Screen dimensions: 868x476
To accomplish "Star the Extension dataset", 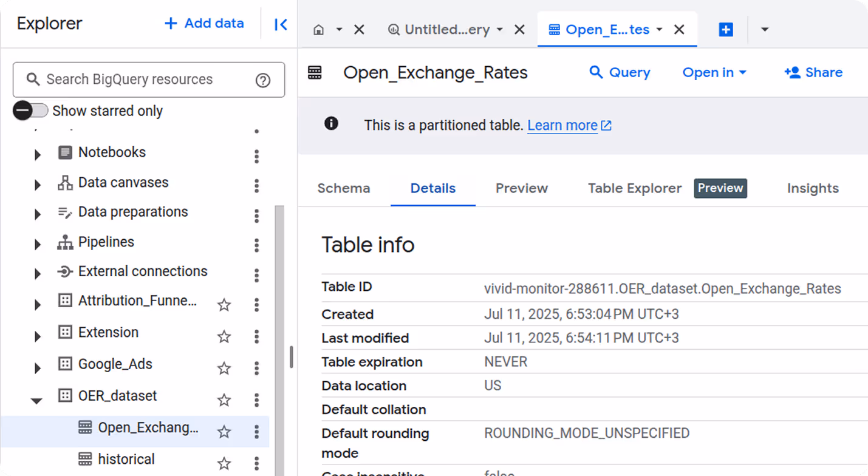I will 224,336.
